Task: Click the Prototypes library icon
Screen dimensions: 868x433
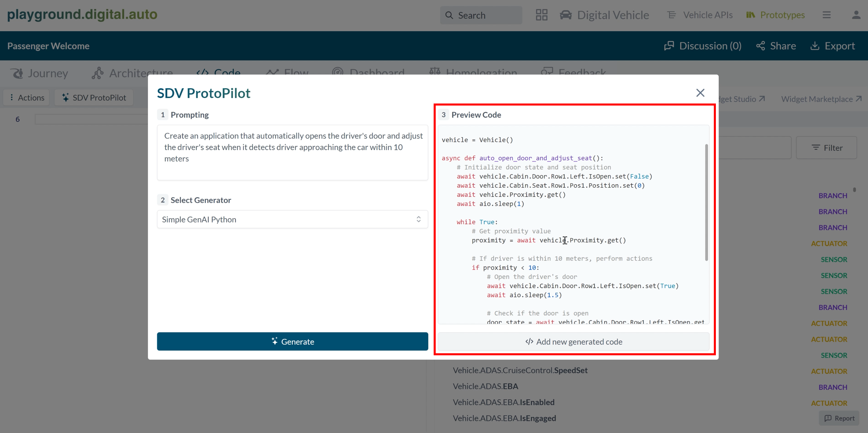Action: [x=751, y=15]
